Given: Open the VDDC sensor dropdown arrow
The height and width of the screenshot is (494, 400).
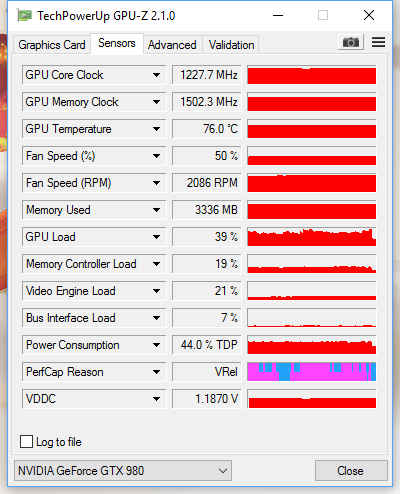Looking at the screenshot, I should click(156, 399).
